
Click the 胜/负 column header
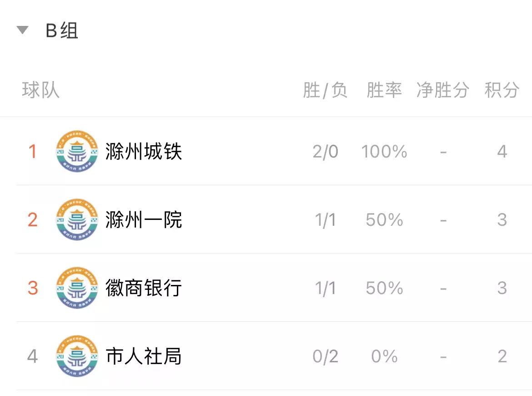(x=325, y=90)
